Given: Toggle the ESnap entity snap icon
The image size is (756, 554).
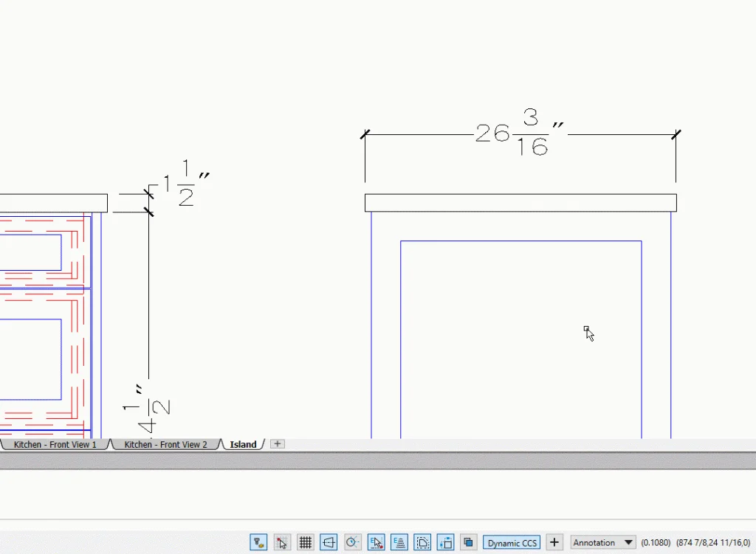Looking at the screenshot, I should (x=376, y=543).
